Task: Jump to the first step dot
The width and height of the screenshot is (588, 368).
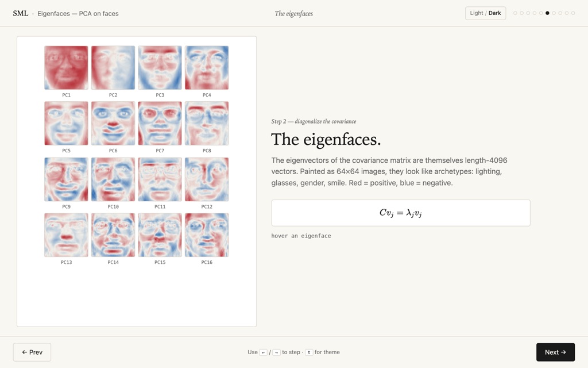Action: [515, 13]
